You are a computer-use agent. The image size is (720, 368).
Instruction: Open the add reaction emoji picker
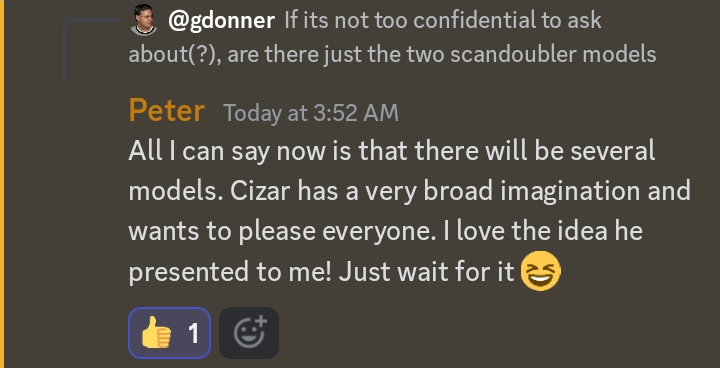(249, 333)
